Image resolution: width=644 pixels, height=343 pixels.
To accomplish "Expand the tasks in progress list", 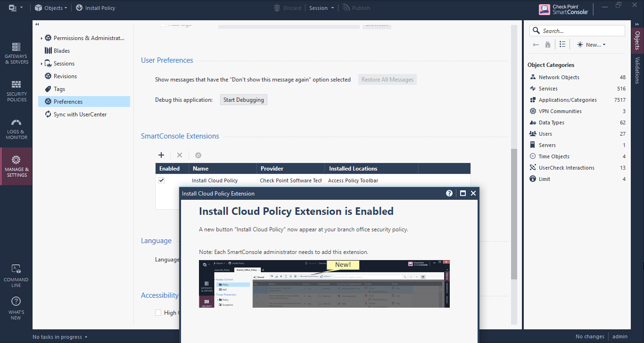I will click(60, 337).
